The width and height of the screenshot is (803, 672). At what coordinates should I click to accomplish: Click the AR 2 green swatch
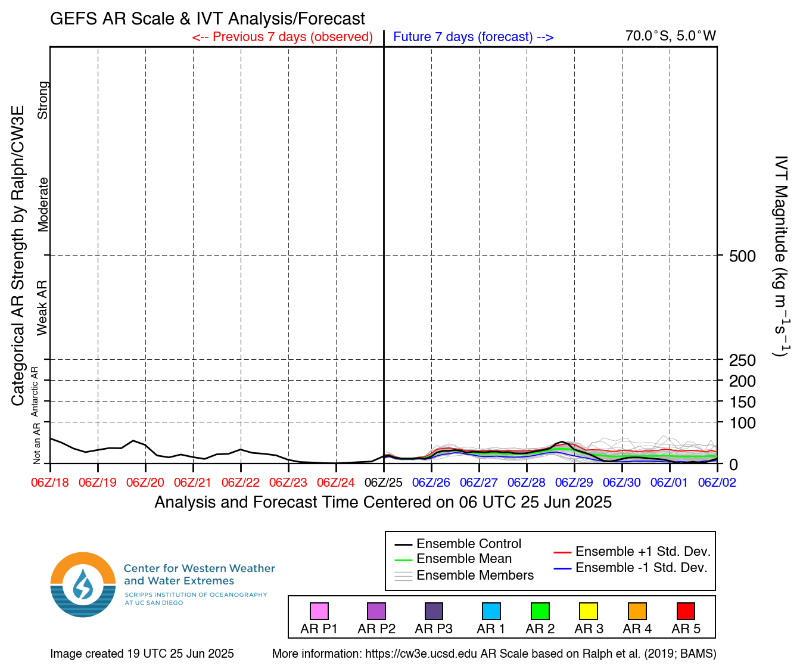[x=540, y=611]
